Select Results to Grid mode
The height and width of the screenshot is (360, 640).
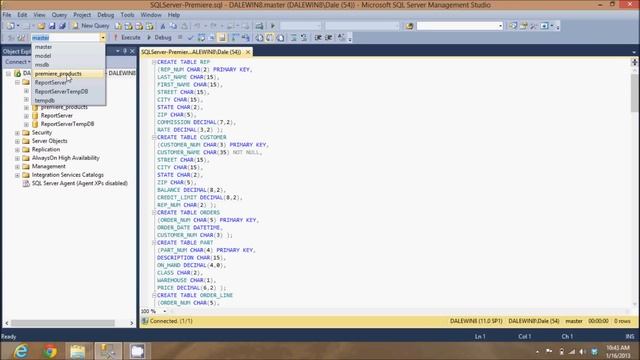pyautogui.click(x=270, y=38)
